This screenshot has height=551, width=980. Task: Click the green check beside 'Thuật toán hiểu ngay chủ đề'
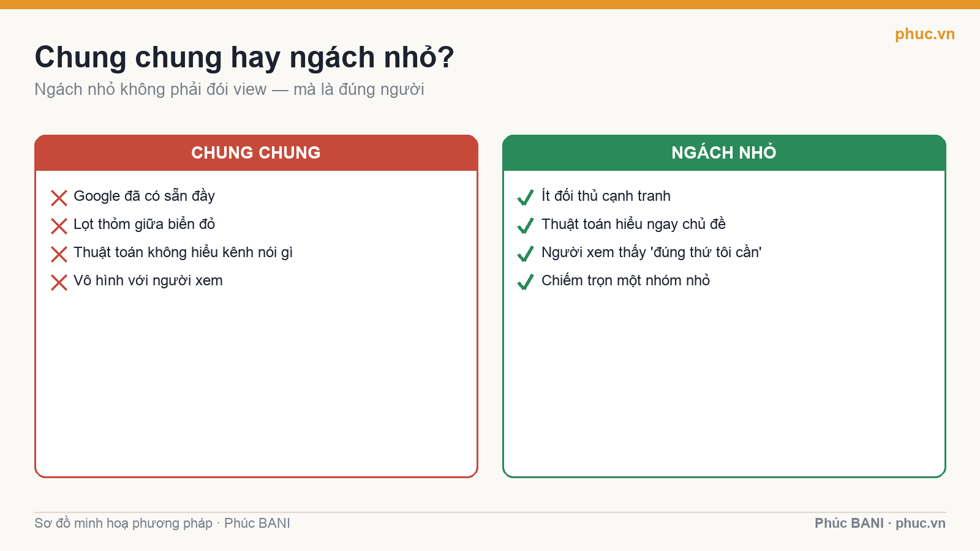pyautogui.click(x=526, y=225)
